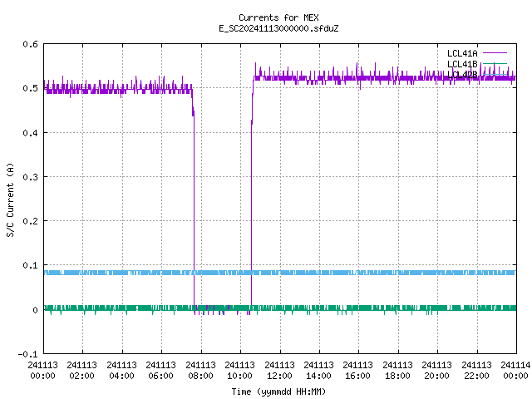The height and width of the screenshot is (399, 532).
Task: Click the y-axis tick value 0.1
Action: click(x=30, y=265)
